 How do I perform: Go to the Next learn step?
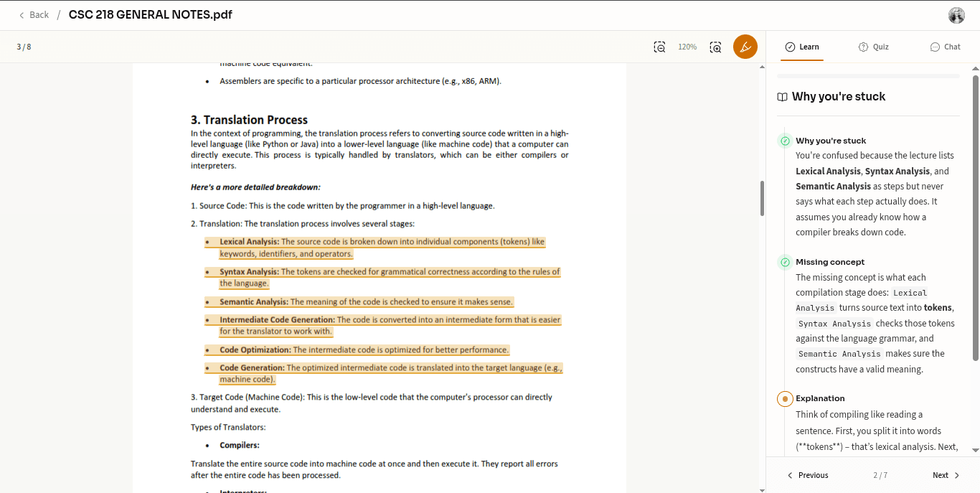point(946,475)
